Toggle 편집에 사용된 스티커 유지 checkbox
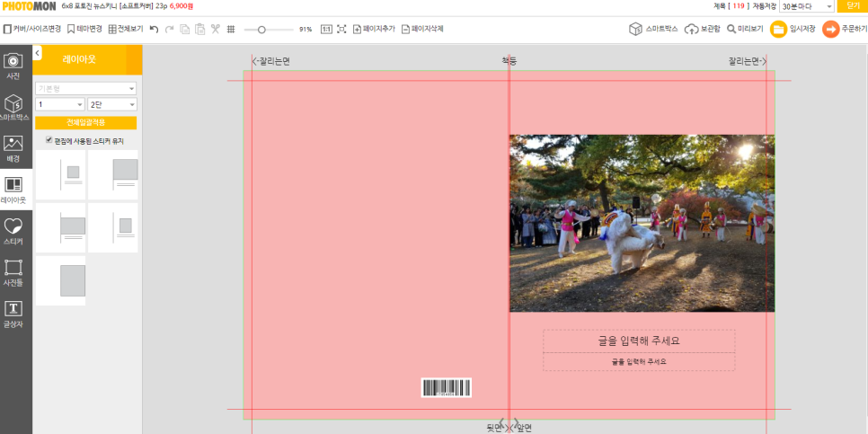 tap(49, 140)
